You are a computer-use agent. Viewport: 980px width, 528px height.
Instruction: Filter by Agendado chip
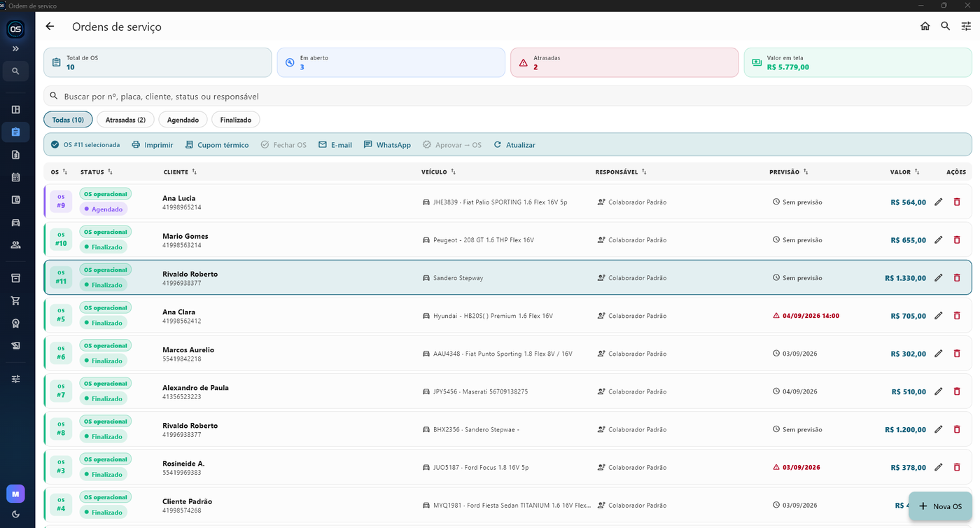(x=183, y=120)
